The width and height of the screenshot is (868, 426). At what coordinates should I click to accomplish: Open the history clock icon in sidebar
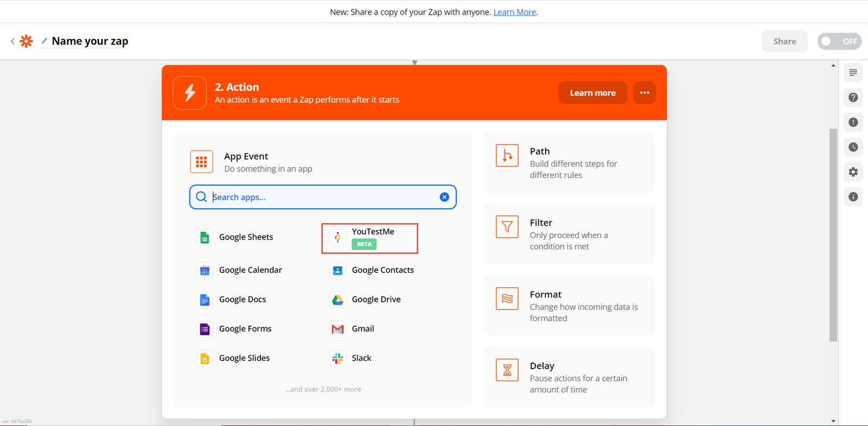pyautogui.click(x=853, y=147)
